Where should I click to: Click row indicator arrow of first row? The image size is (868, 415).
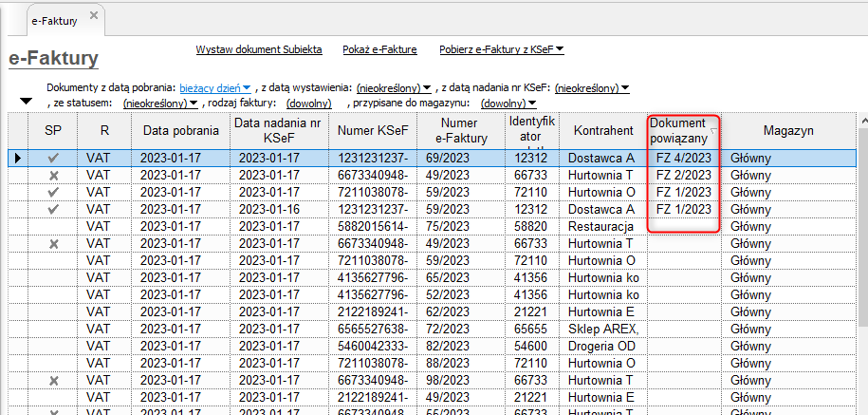18,159
